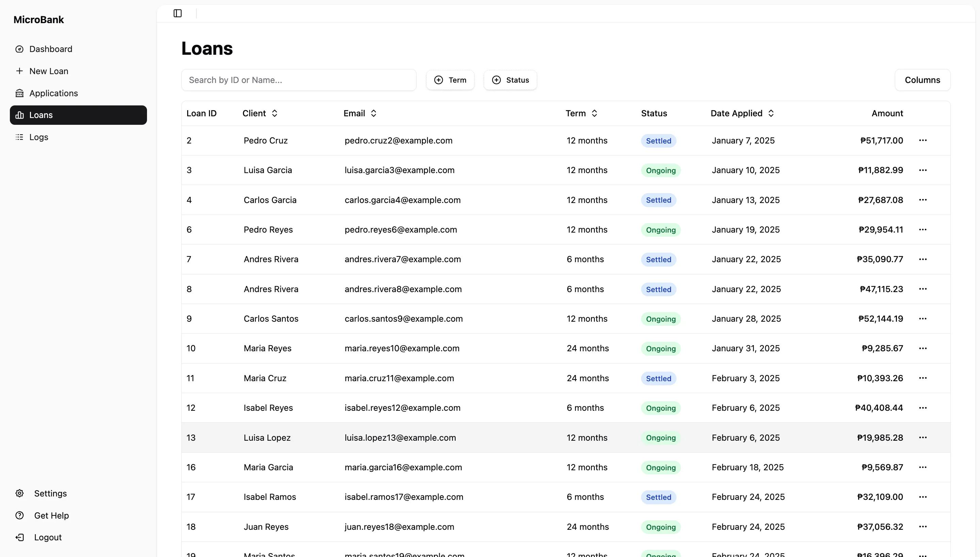Open the Status filter dropdown
The image size is (980, 557).
510,80
